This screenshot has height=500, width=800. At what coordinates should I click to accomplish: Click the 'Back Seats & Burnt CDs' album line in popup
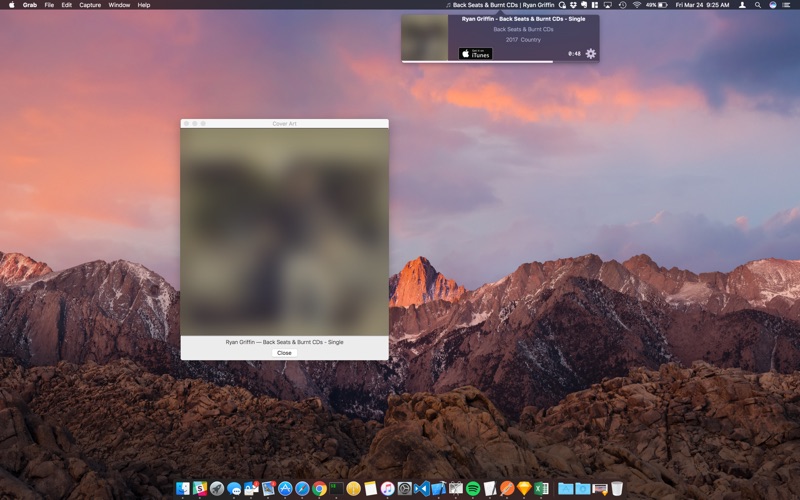(523, 29)
